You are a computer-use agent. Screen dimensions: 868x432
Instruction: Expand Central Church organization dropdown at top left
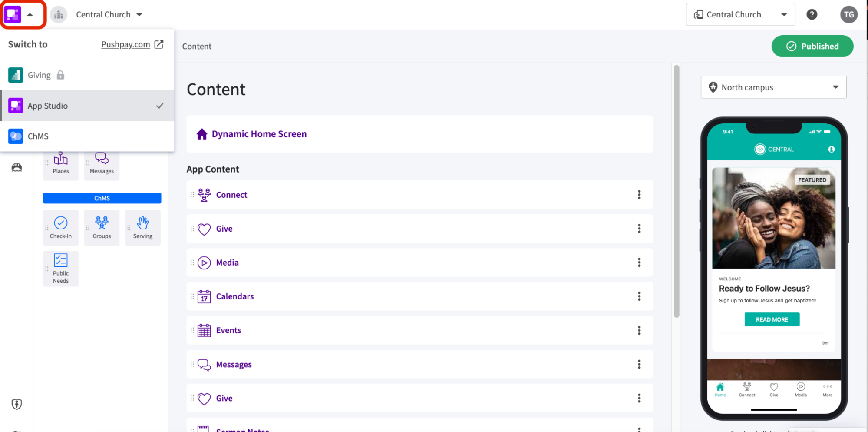pyautogui.click(x=109, y=14)
